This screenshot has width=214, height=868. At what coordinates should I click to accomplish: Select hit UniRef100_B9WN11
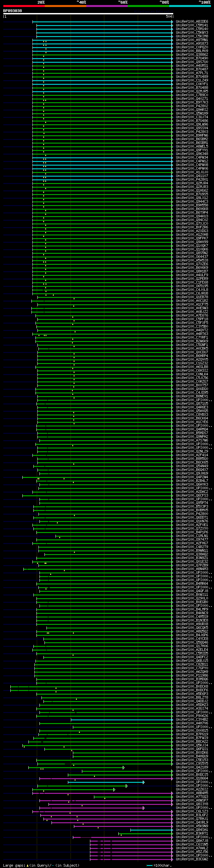point(192,551)
